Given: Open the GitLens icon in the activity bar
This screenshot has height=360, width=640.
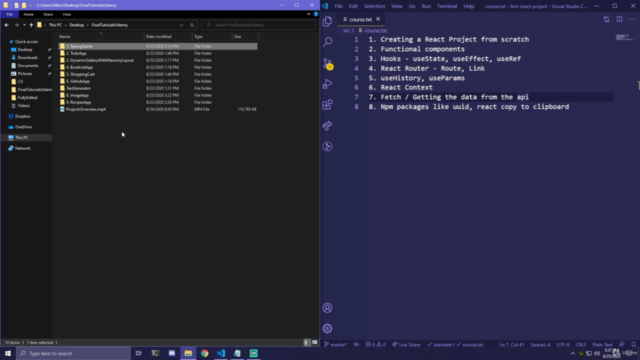Looking at the screenshot, I should pyautogui.click(x=327, y=147).
